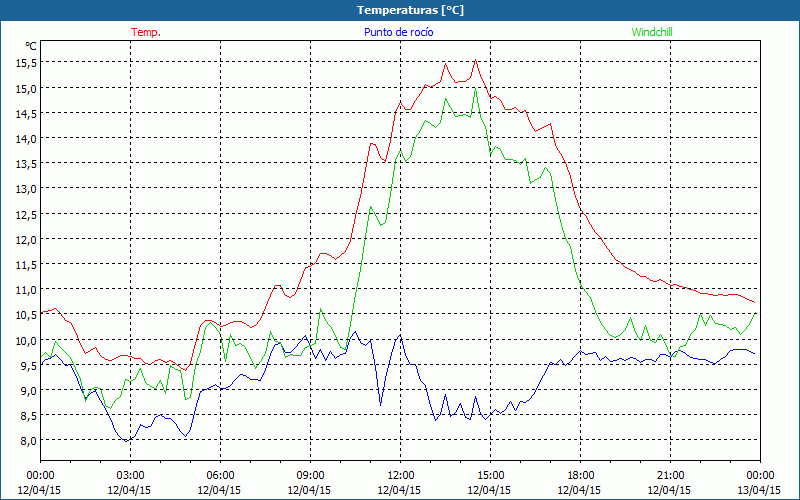Click the 13/04/15 date label
Screen dimensions: 800x500
click(759, 490)
